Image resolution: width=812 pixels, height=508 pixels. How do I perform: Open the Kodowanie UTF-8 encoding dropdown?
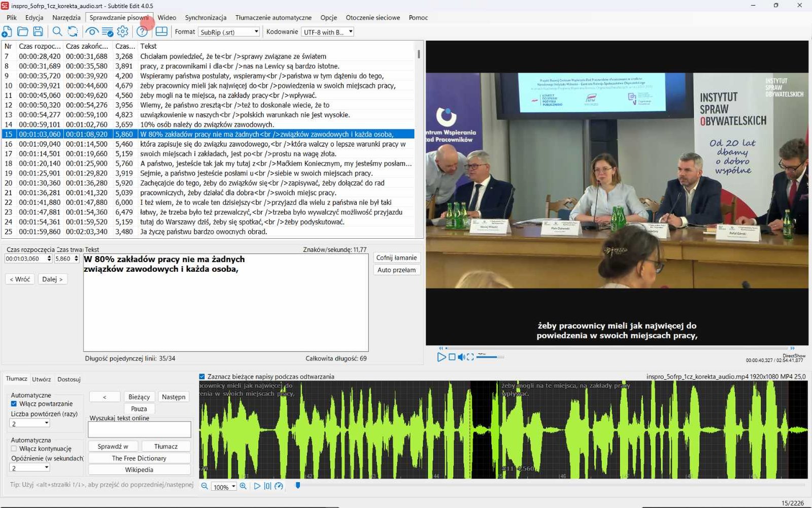click(x=327, y=32)
